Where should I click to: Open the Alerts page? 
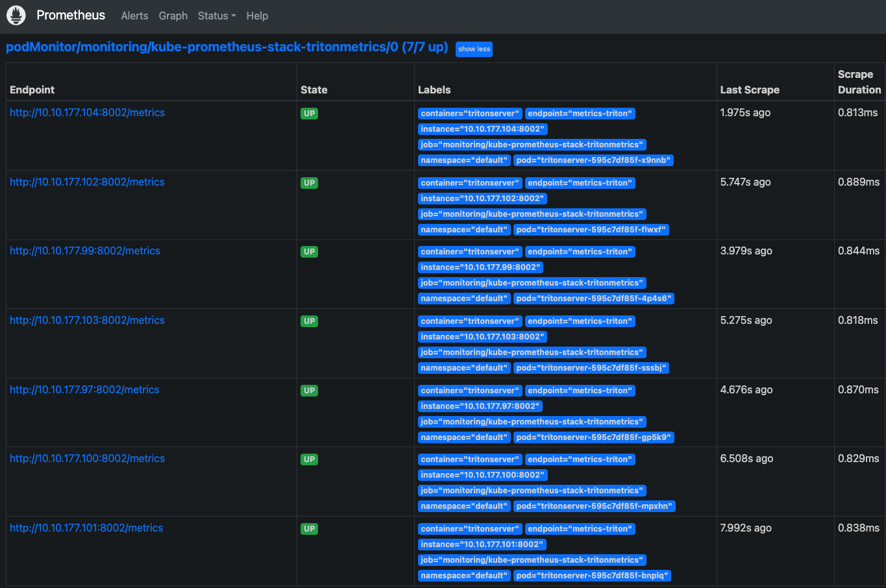(x=134, y=16)
